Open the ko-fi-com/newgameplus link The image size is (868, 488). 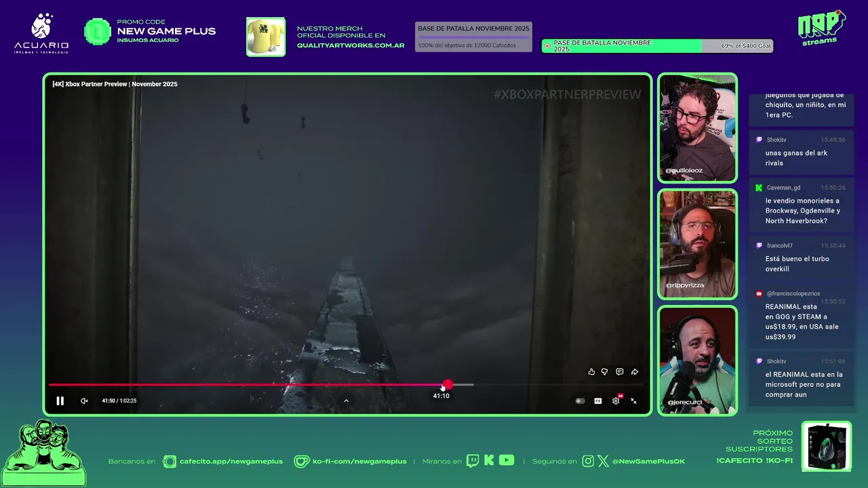[359, 461]
